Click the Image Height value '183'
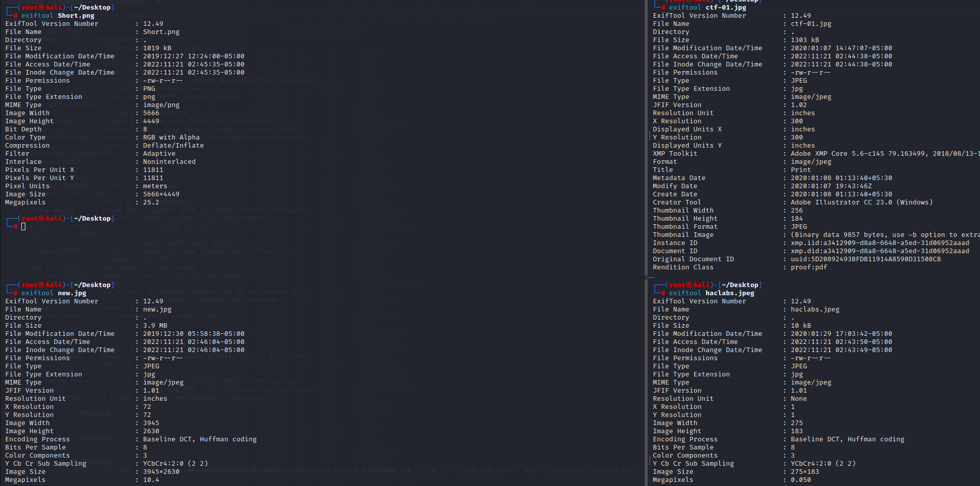Screen dimensions: 980x486 click(x=797, y=431)
